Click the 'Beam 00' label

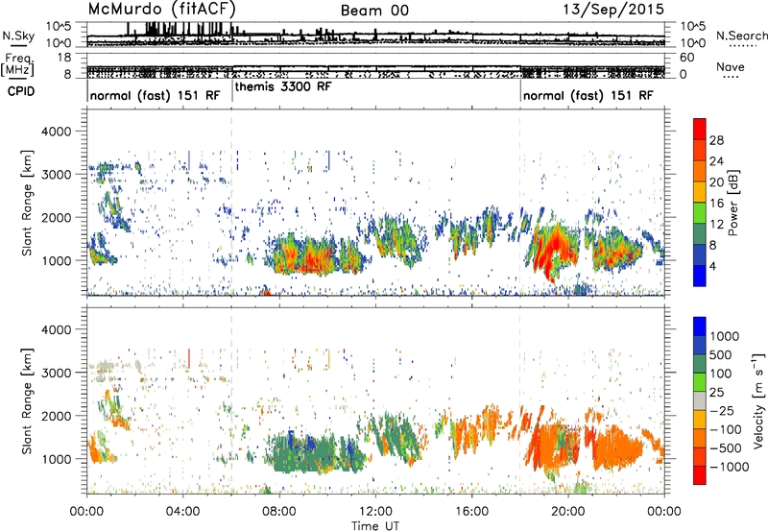pyautogui.click(x=374, y=11)
